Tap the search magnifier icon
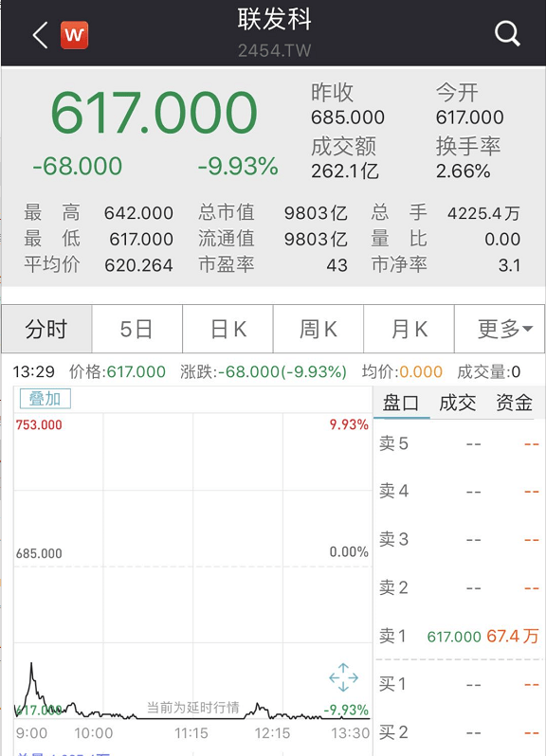Image resolution: width=546 pixels, height=756 pixels. click(x=507, y=34)
